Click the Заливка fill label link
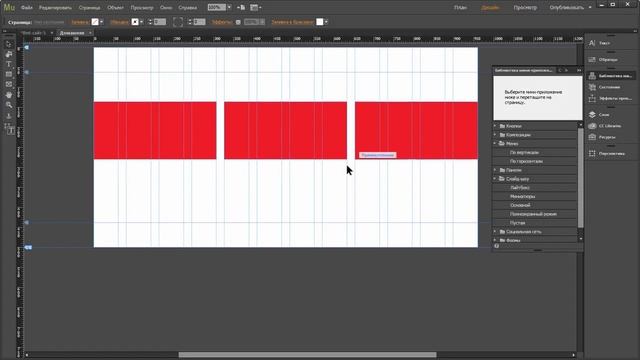640x360 pixels. [x=80, y=22]
